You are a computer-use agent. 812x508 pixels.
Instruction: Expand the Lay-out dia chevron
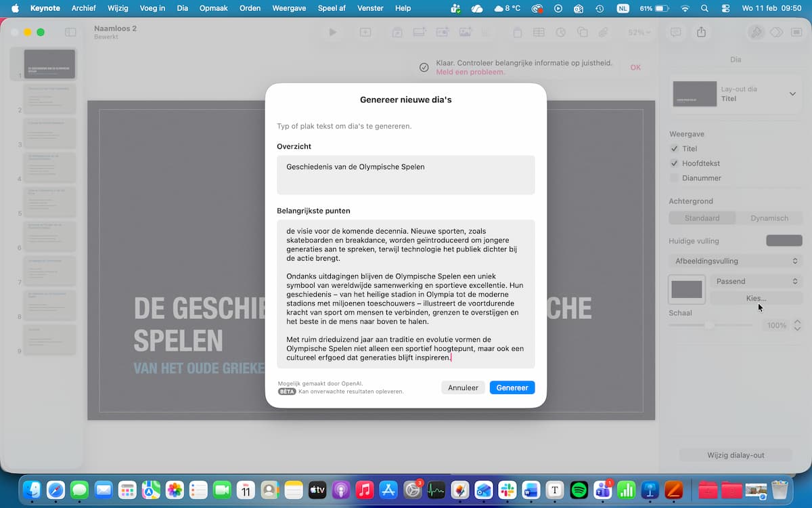click(792, 94)
